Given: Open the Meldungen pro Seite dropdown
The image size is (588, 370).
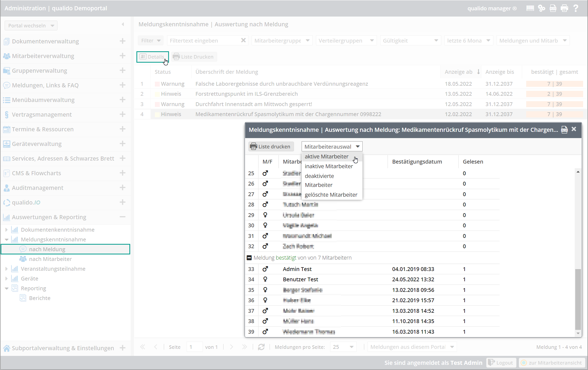Looking at the screenshot, I should coord(343,347).
